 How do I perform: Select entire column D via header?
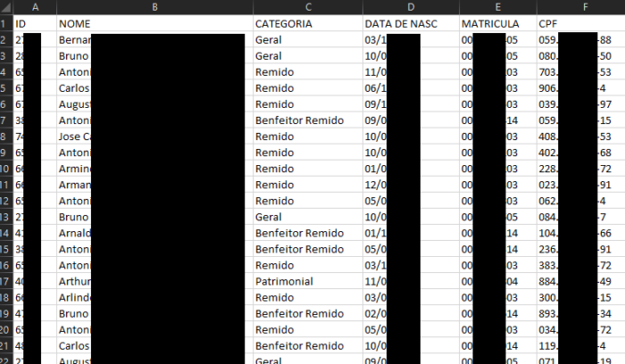pyautogui.click(x=410, y=7)
